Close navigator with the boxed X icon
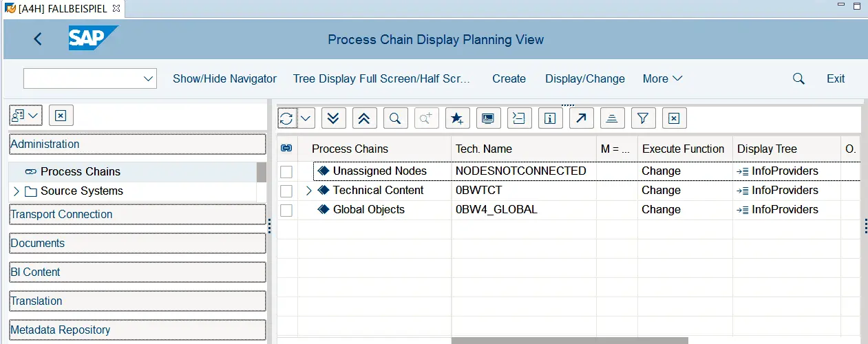The width and height of the screenshot is (868, 344). [x=61, y=116]
